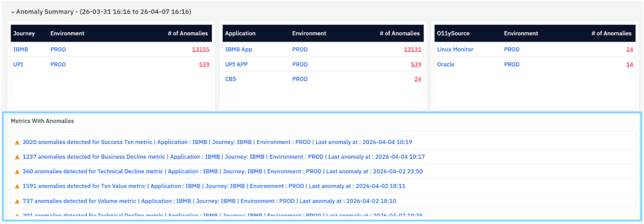
Task: Open the 14 anomalies count for Oracle
Action: [630, 64]
